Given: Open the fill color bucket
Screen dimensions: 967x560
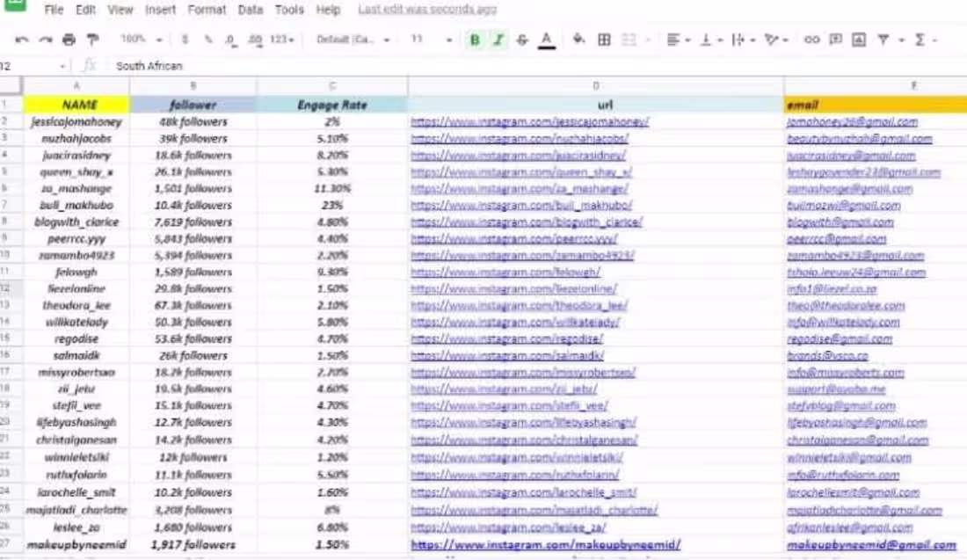Looking at the screenshot, I should pyautogui.click(x=578, y=40).
